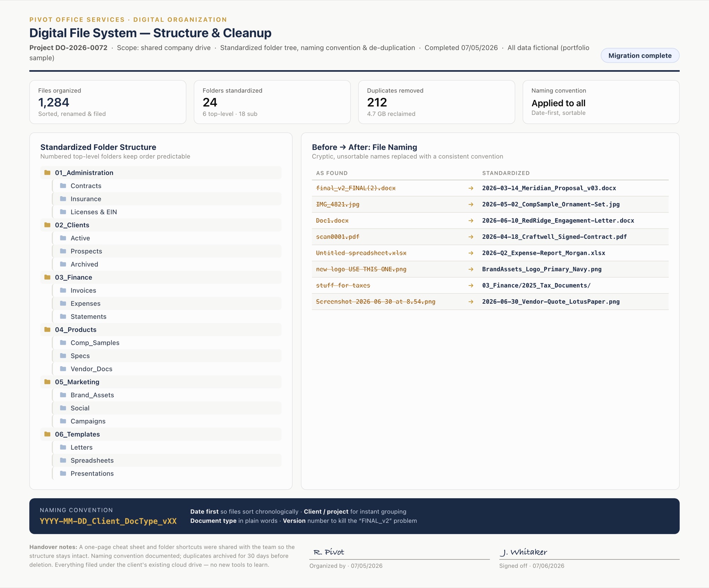Screen dimensions: 709x588
Task: Click the Vendor_Docs subfolder icon
Action: 63,369
